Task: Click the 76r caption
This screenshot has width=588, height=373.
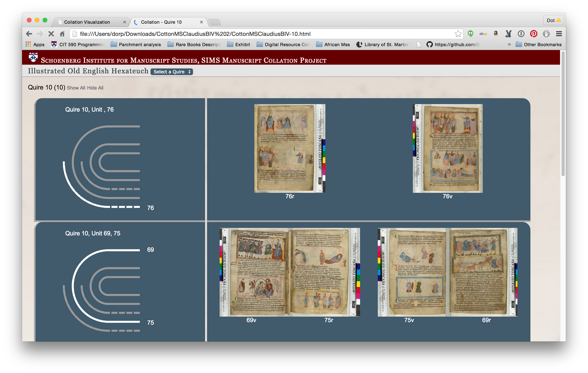Action: [x=290, y=196]
